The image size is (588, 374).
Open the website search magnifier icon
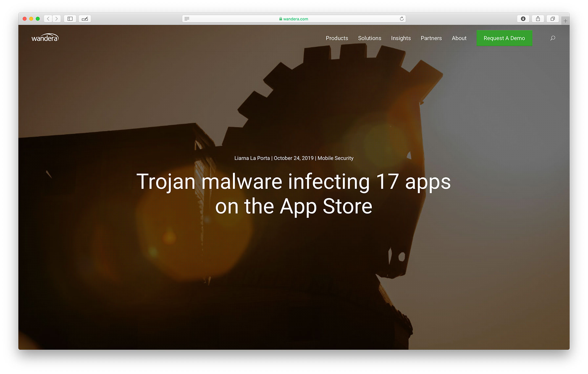(x=553, y=38)
